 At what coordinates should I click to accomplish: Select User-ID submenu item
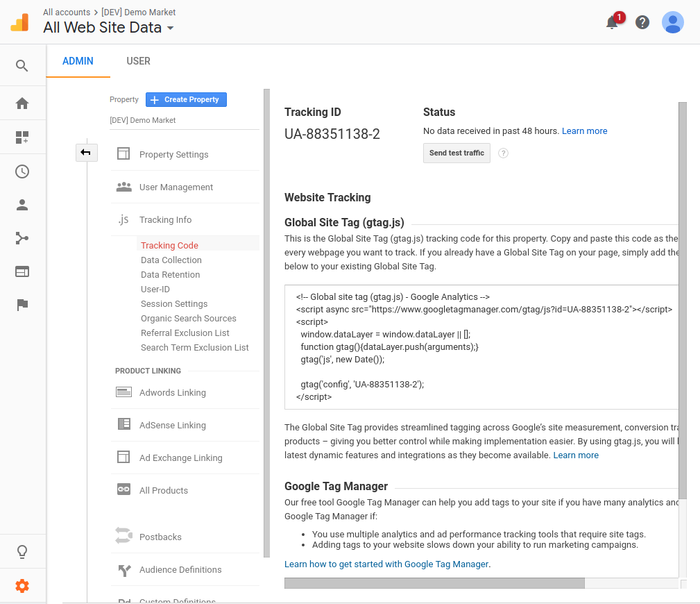point(155,289)
